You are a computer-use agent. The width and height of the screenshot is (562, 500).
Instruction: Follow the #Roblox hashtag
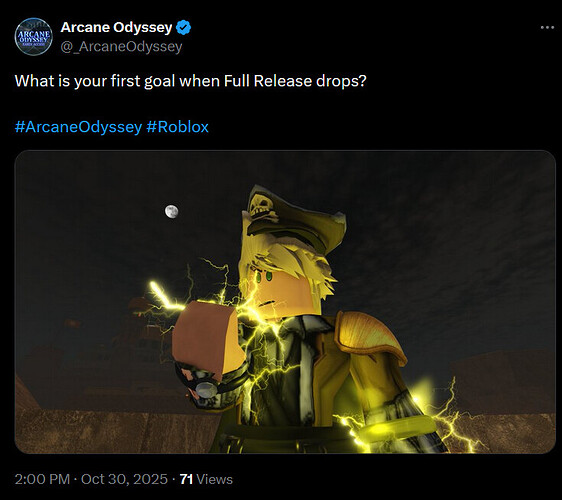[177, 127]
